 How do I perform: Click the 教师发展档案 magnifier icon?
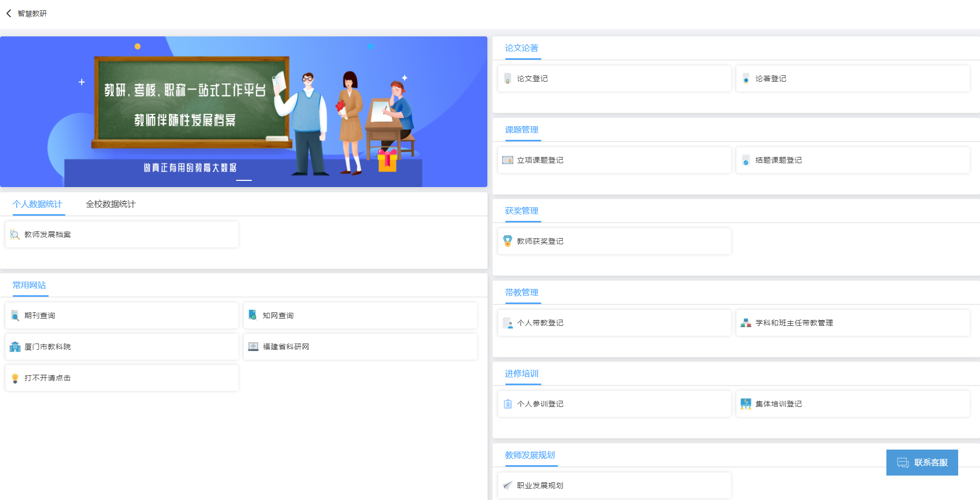[x=15, y=235]
